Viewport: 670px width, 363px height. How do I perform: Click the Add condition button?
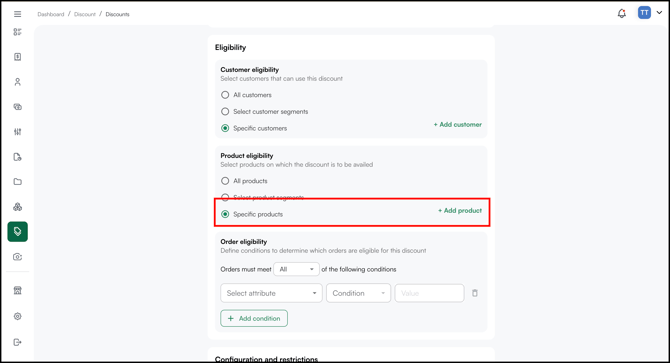254,318
